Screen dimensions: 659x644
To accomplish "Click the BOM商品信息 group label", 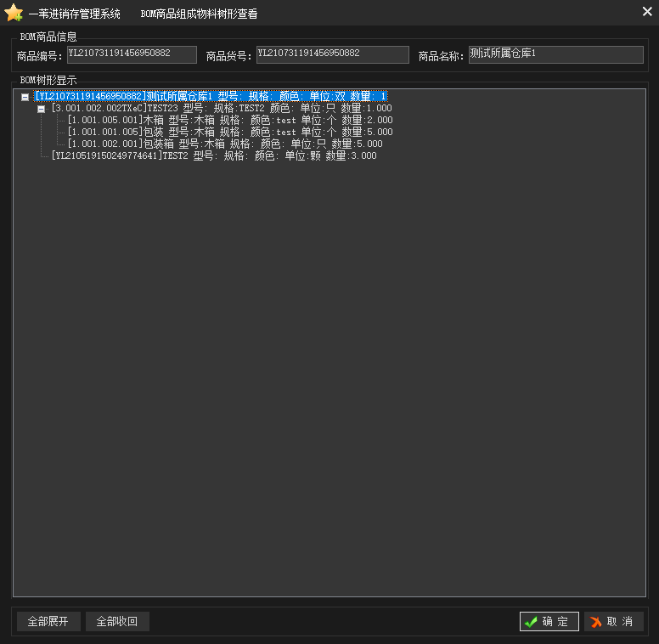I will pos(48,37).
